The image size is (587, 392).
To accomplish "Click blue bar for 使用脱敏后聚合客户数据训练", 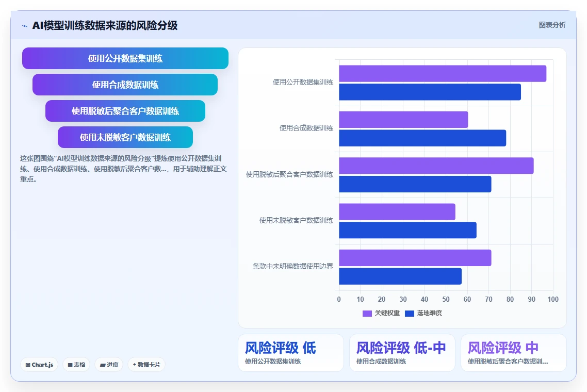I will tap(415, 184).
